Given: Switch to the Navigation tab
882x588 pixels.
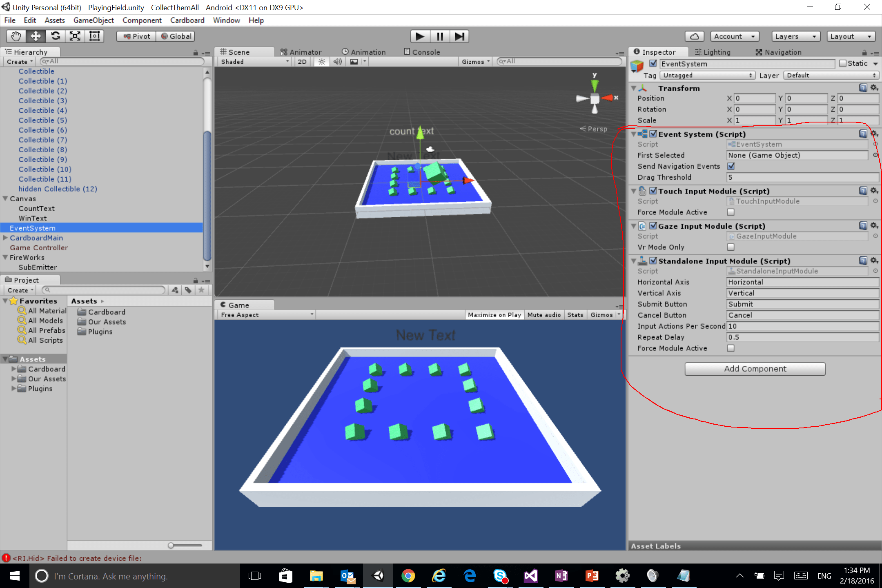Looking at the screenshot, I should click(x=779, y=52).
